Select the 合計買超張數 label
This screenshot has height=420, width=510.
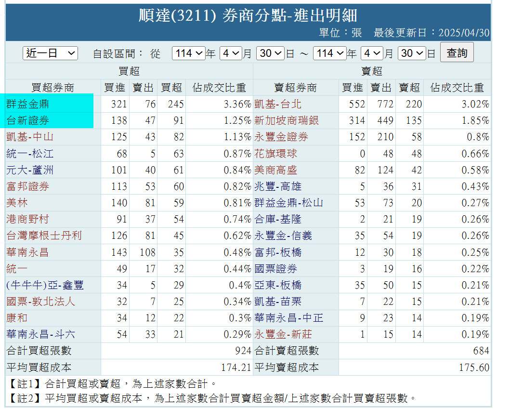39,351
